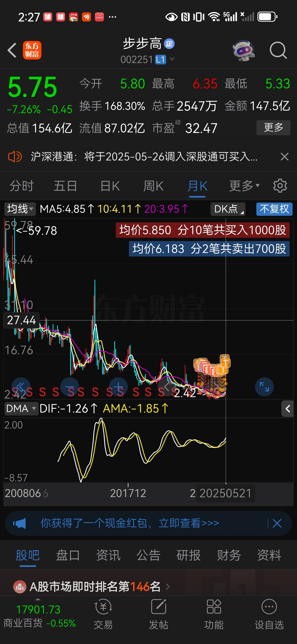Tap the 东方财富 logo icon

[x=32, y=50]
